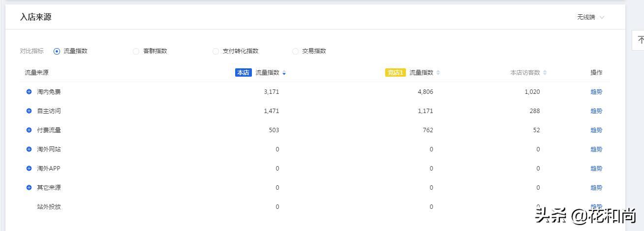Select the 支付转化指数 radio button
Viewport: 644px width, 231px height.
tap(215, 51)
